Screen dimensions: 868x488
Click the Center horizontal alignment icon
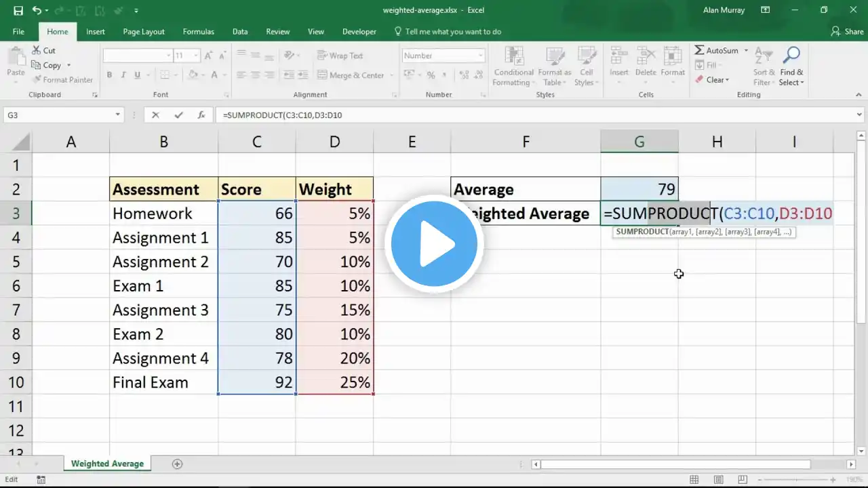click(x=256, y=75)
